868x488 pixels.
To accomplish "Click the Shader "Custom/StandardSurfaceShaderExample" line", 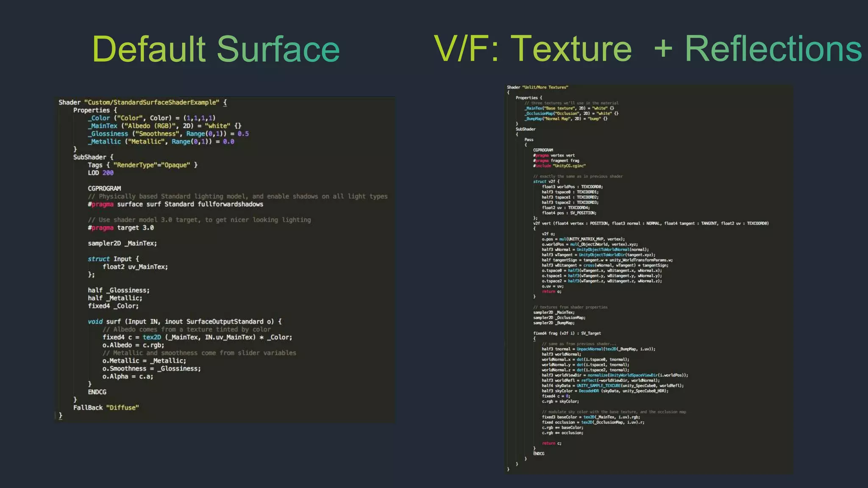I will click(142, 103).
